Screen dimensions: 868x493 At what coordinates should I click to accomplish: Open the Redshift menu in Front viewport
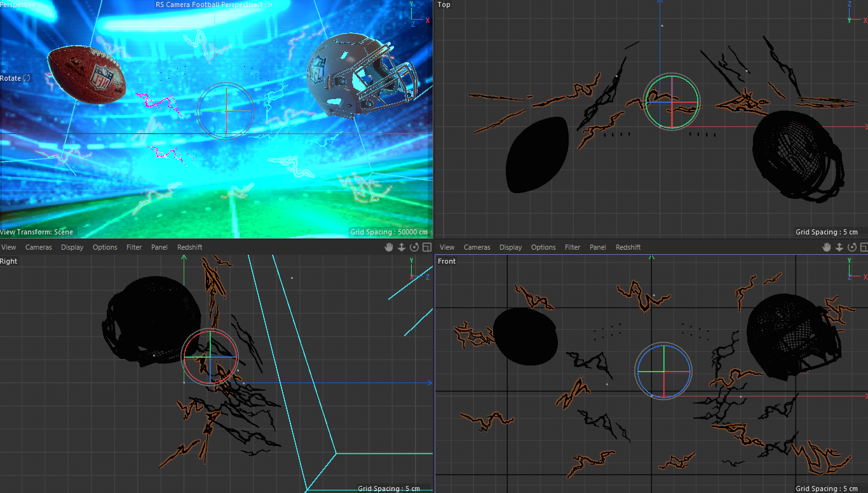point(628,247)
